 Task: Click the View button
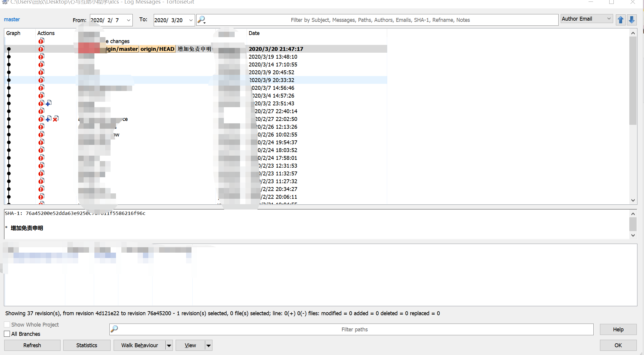[x=190, y=345]
